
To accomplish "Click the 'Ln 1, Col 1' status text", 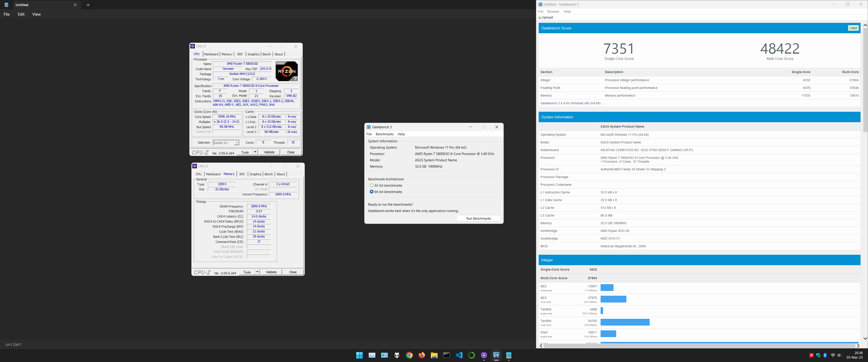I will (x=14, y=344).
